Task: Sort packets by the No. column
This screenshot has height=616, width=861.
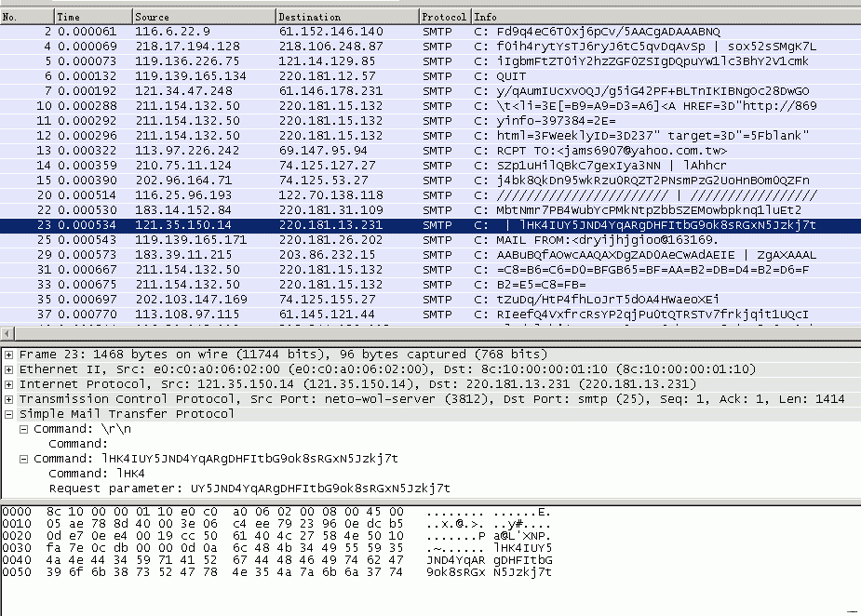Action: pos(26,17)
